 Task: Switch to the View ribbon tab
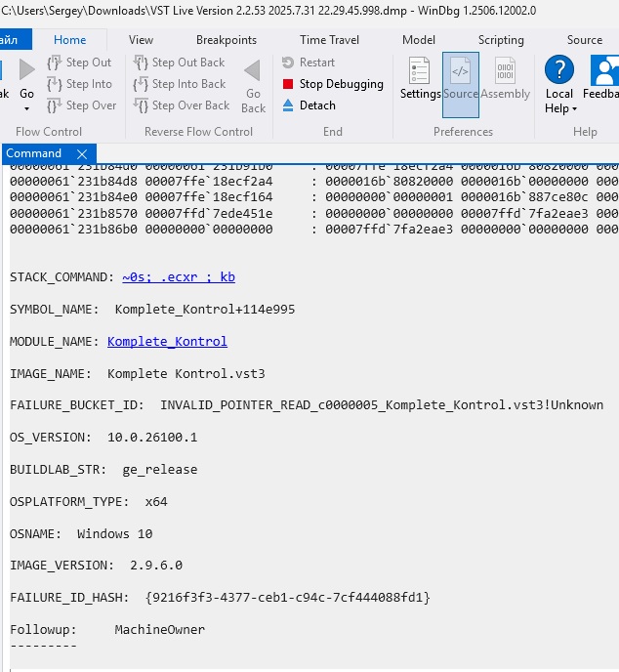point(141,40)
